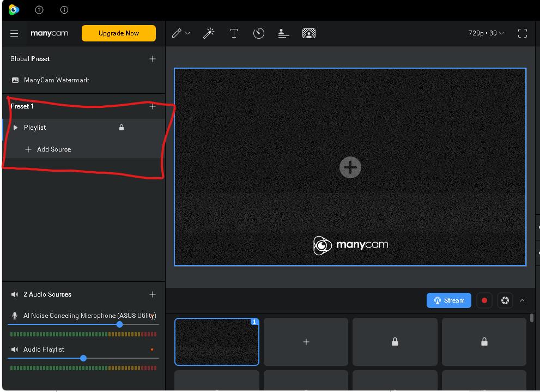
Task: Click the manycam logo in sidebar header
Action: point(49,33)
